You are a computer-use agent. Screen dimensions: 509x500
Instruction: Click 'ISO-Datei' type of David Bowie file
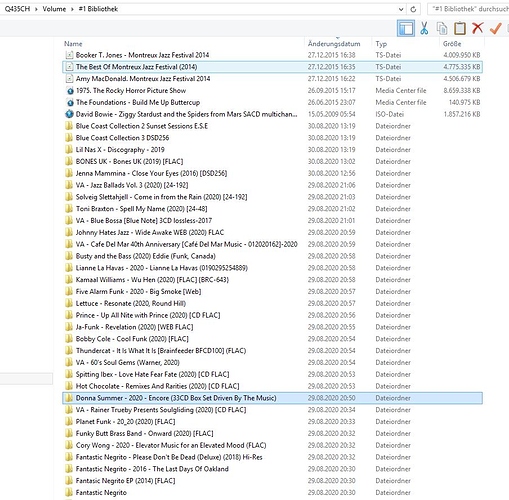tap(389, 114)
